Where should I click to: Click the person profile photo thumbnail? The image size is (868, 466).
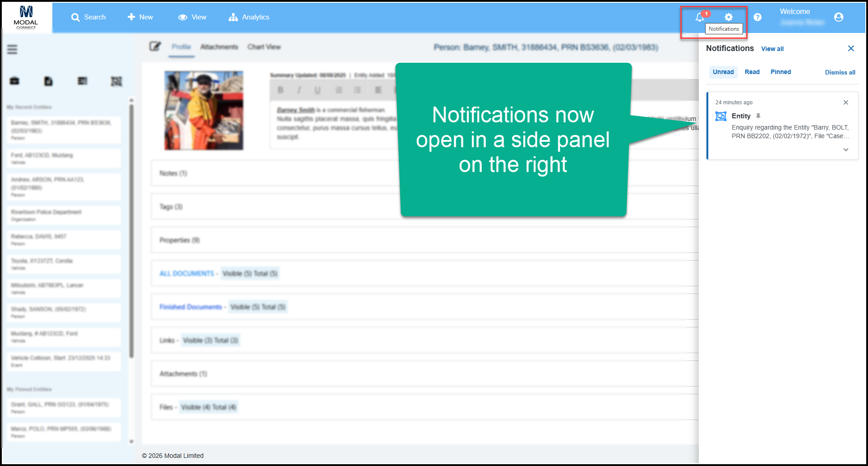point(204,111)
